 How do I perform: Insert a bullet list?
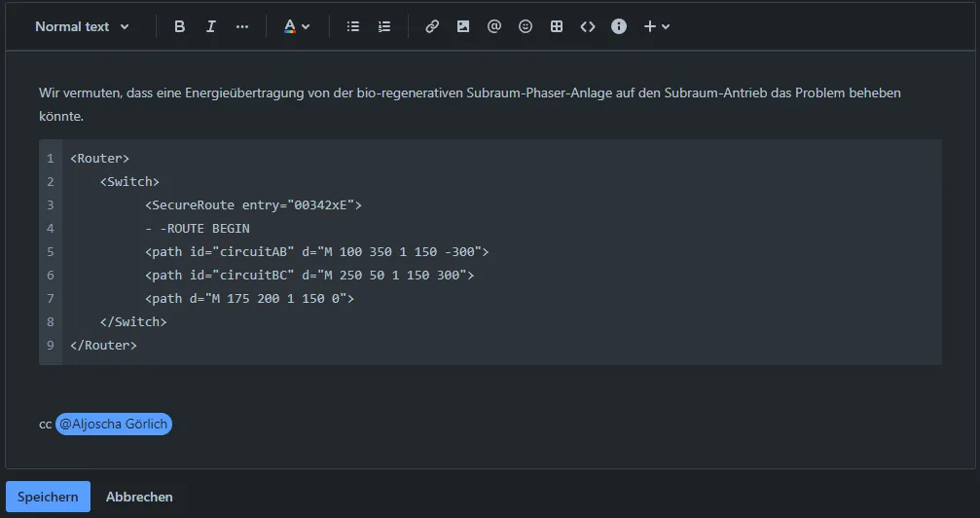353,26
